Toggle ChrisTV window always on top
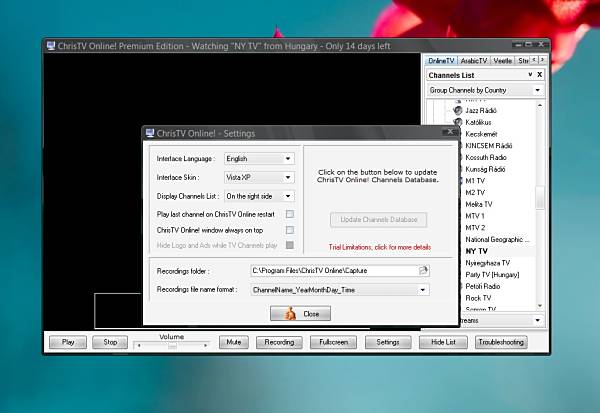 point(290,230)
